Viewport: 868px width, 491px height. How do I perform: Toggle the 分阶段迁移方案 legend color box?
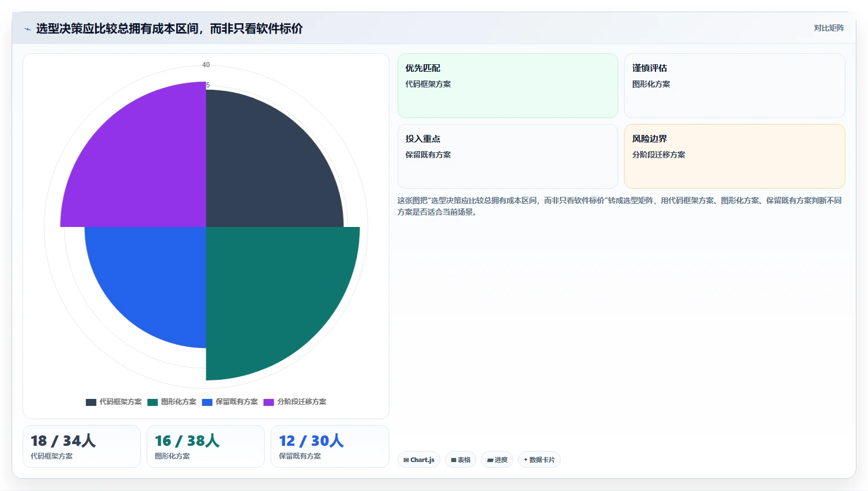pyautogui.click(x=269, y=402)
